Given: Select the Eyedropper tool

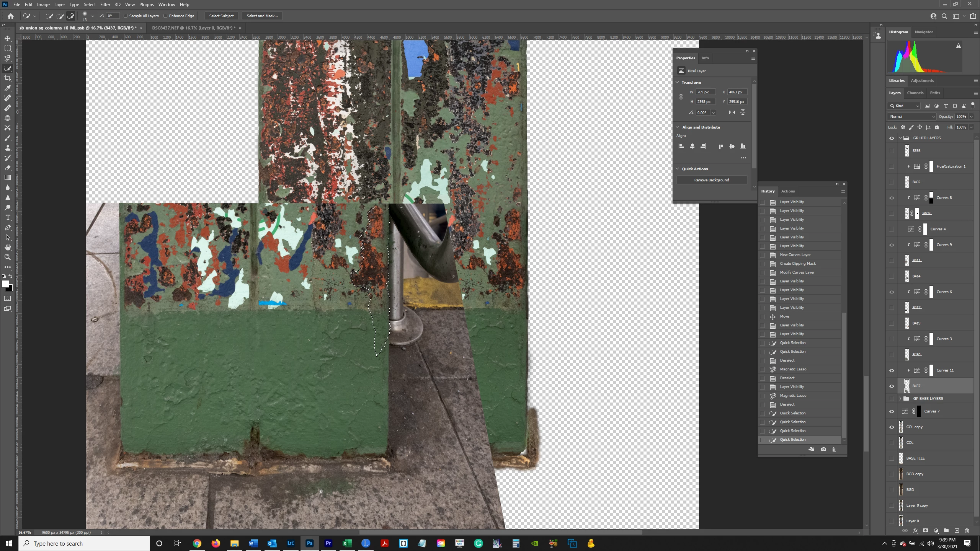Looking at the screenshot, I should pos(8,88).
